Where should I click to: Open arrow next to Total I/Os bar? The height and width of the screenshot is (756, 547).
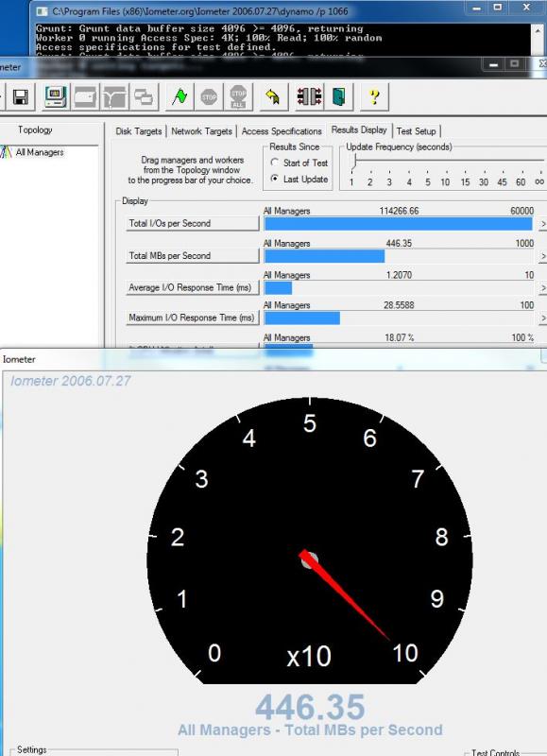click(x=542, y=224)
